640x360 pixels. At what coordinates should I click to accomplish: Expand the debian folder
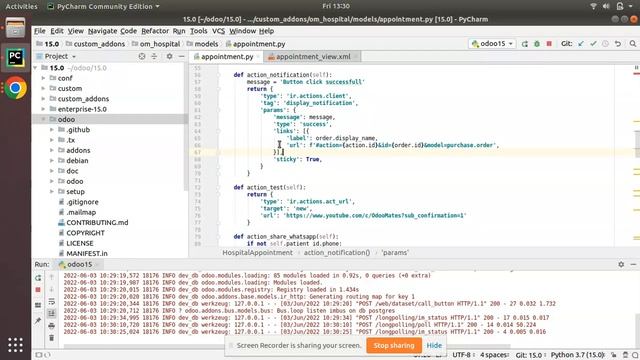[52, 160]
